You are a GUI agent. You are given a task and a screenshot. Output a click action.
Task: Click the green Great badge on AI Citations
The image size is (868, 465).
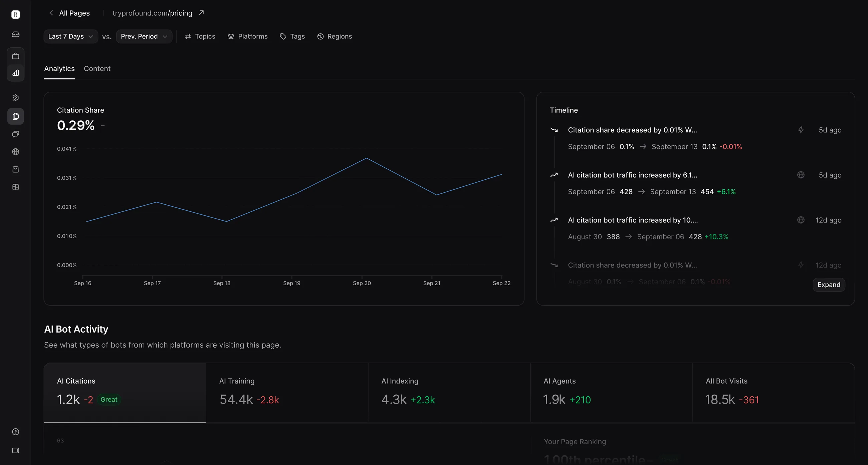click(x=109, y=399)
